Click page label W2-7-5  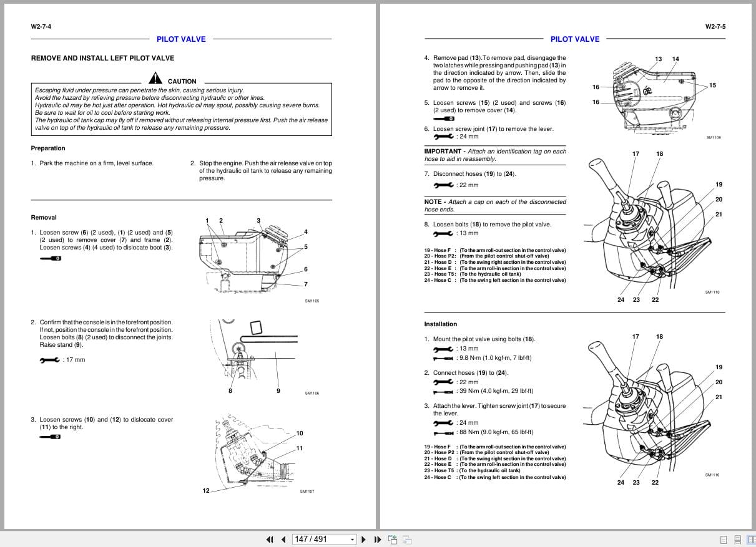715,27
